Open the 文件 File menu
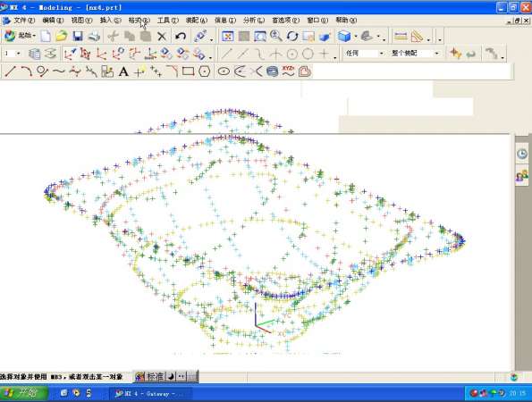 pyautogui.click(x=24, y=21)
